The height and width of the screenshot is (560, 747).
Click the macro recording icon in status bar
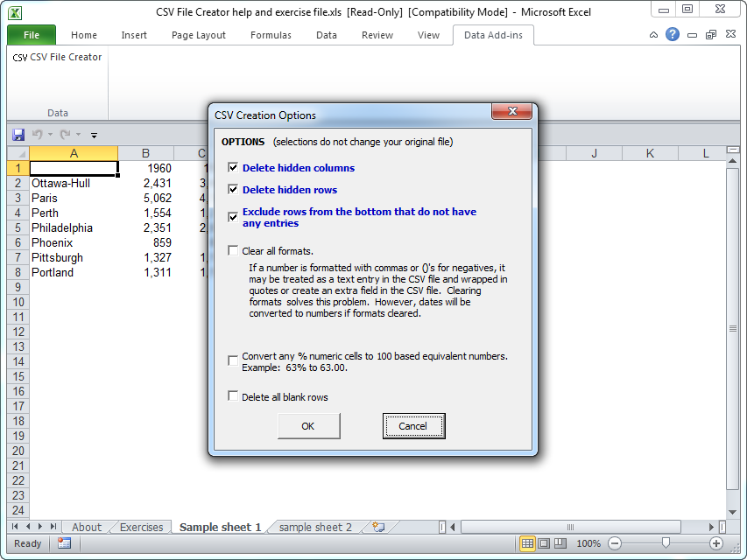click(64, 543)
